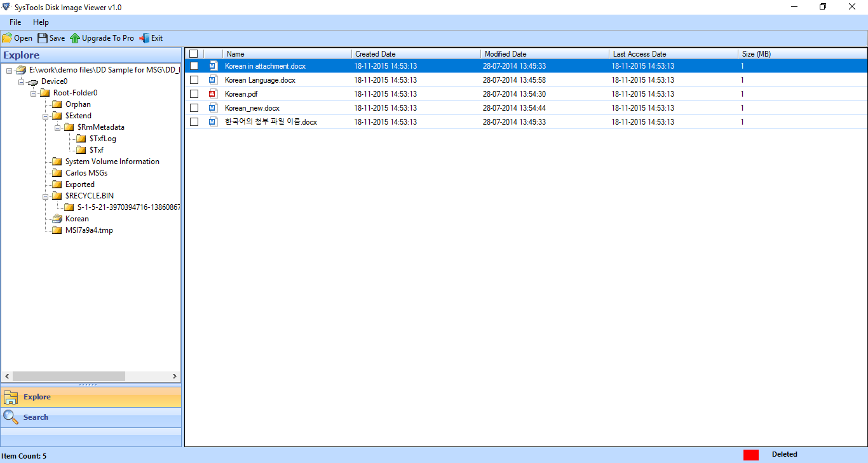This screenshot has width=868, height=463.
Task: Click the S-1-5-21 folder icon under $RECYCLE.BIN
Action: click(x=69, y=207)
